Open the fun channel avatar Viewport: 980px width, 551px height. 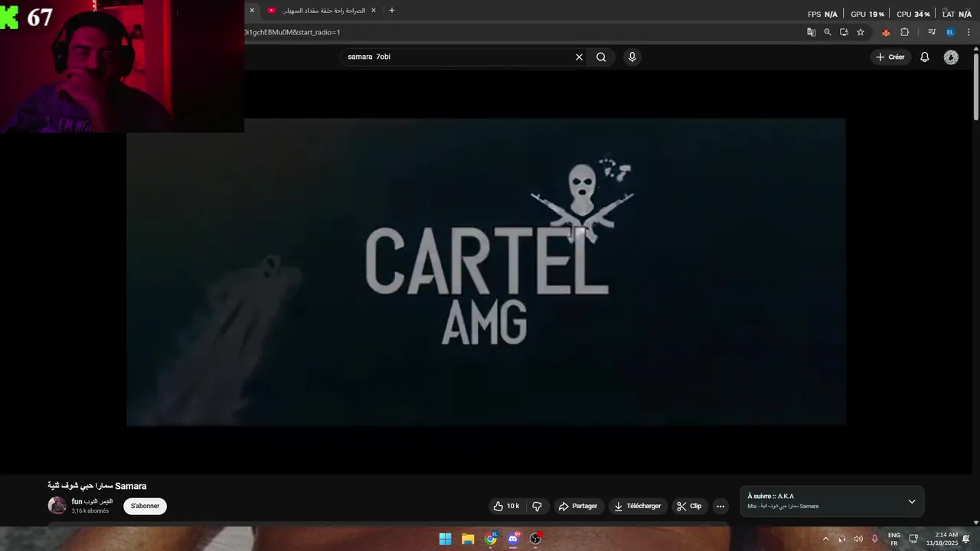click(x=57, y=506)
